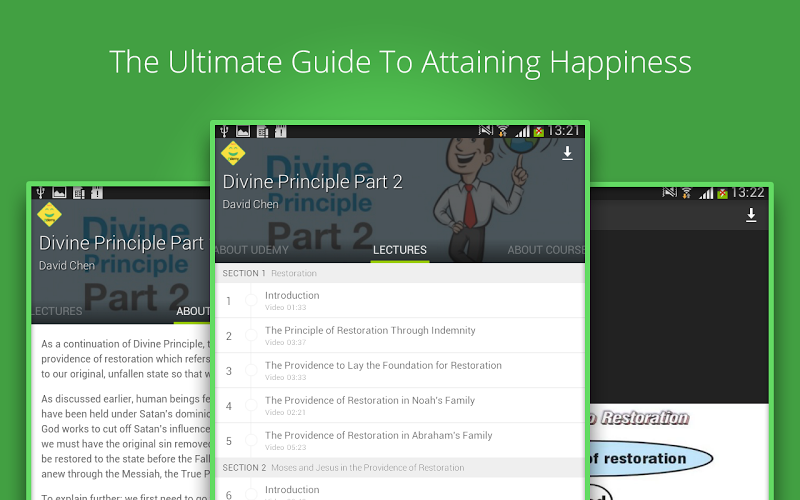Open the ABOUT tab in left phone
The height and width of the screenshot is (500, 800).
click(x=193, y=311)
